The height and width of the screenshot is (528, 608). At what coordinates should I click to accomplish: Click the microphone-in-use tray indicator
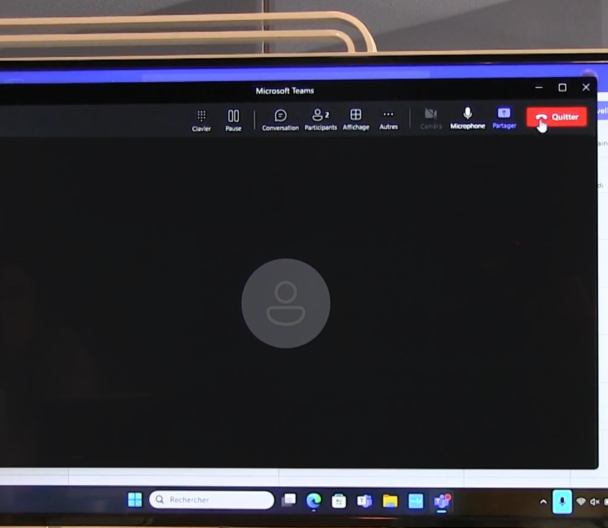(x=562, y=502)
